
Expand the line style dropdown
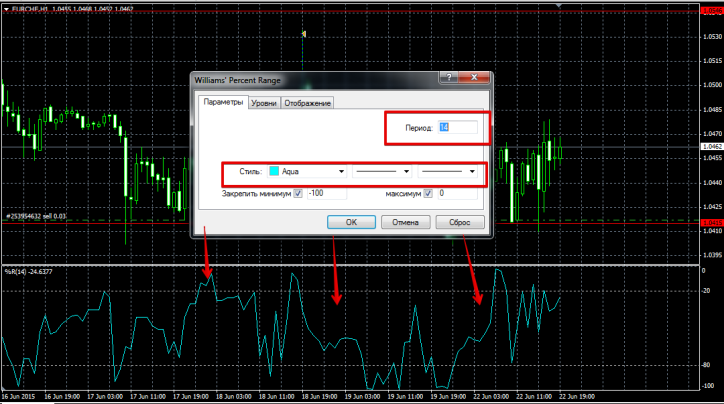pos(407,172)
